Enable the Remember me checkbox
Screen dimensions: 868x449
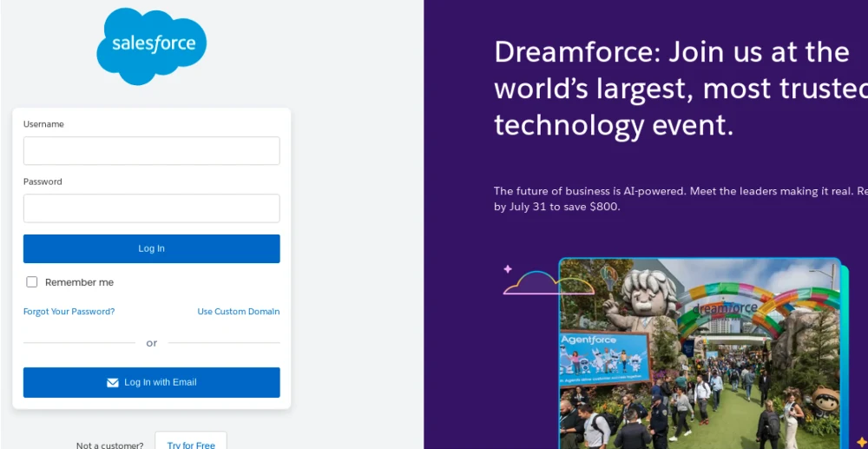click(32, 282)
